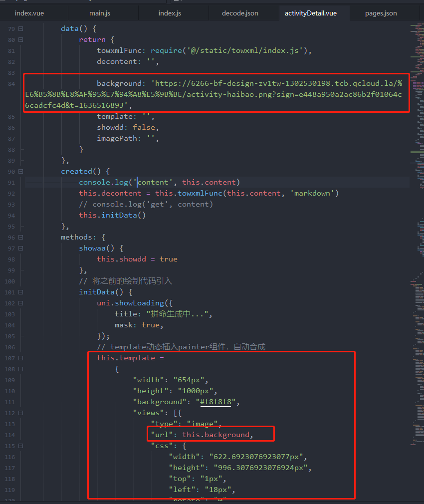The height and width of the screenshot is (504, 424).
Task: Click the 'decontent' property on line 82
Action: 117,61
